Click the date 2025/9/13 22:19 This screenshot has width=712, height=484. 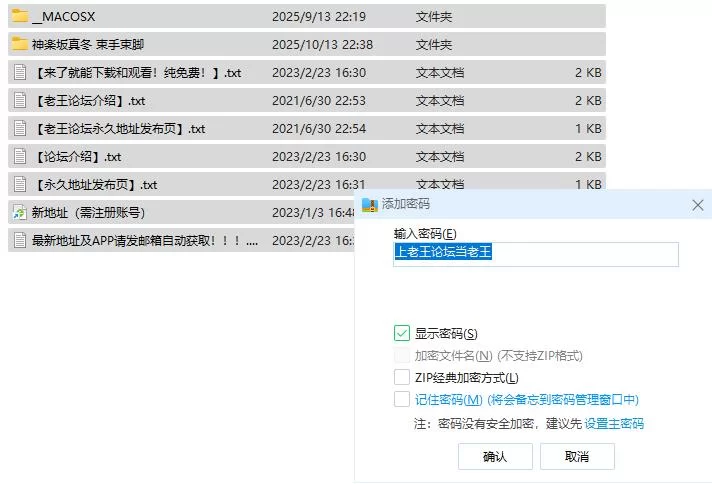319,17
